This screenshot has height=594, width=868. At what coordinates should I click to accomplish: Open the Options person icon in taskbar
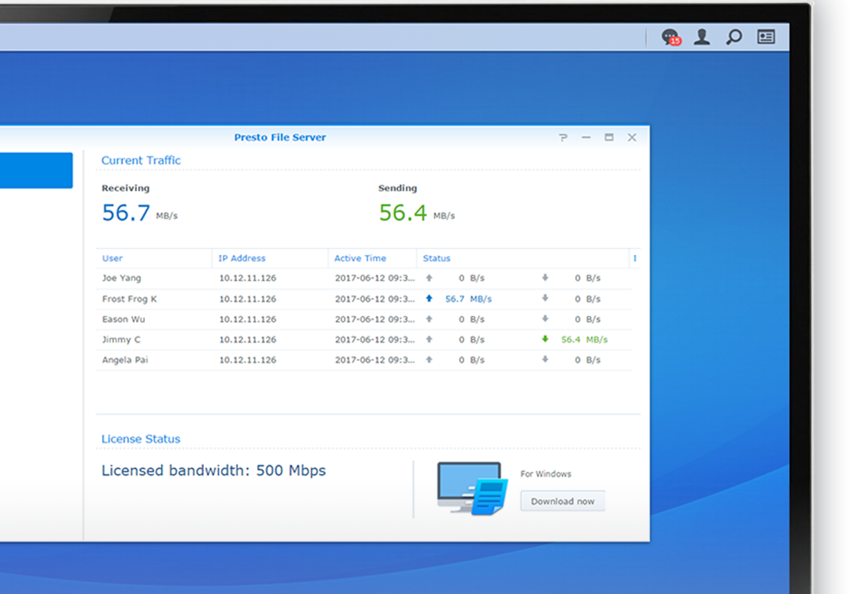coord(702,37)
